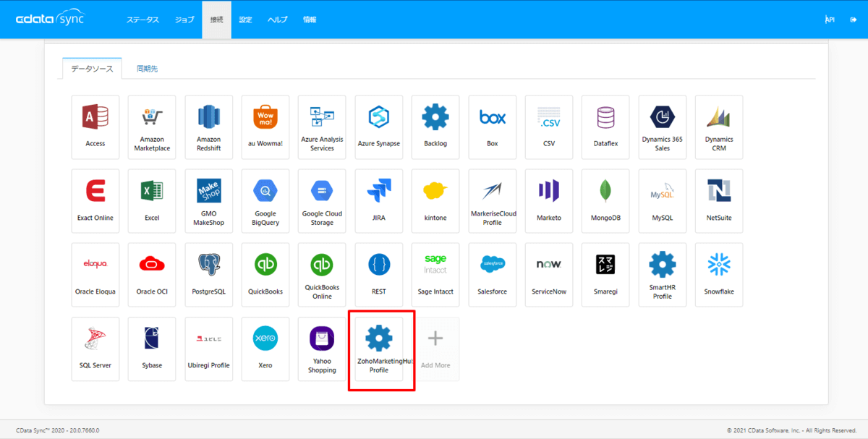Click the API link in header
The width and height of the screenshot is (868, 439).
tap(830, 20)
